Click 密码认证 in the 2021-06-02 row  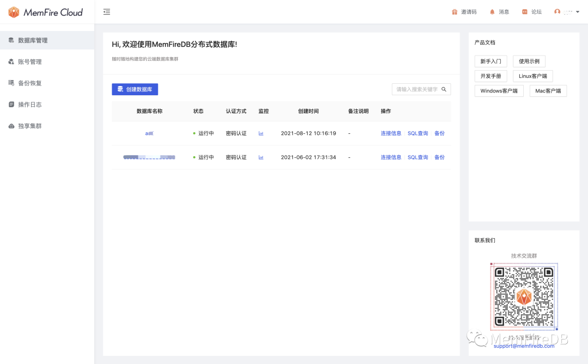(236, 157)
